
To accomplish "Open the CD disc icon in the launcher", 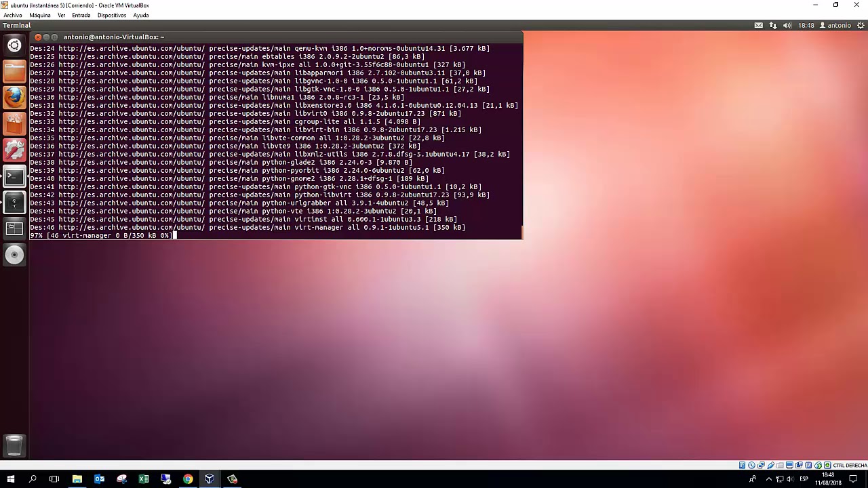I will [14, 256].
